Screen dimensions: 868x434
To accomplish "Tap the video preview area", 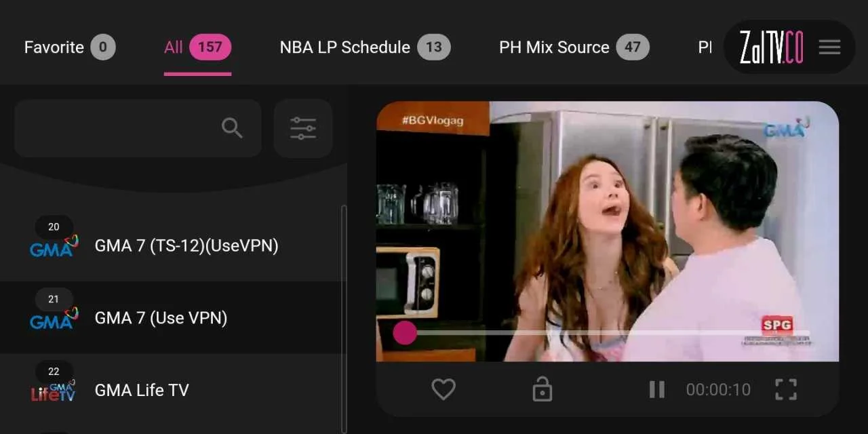I will [608, 231].
